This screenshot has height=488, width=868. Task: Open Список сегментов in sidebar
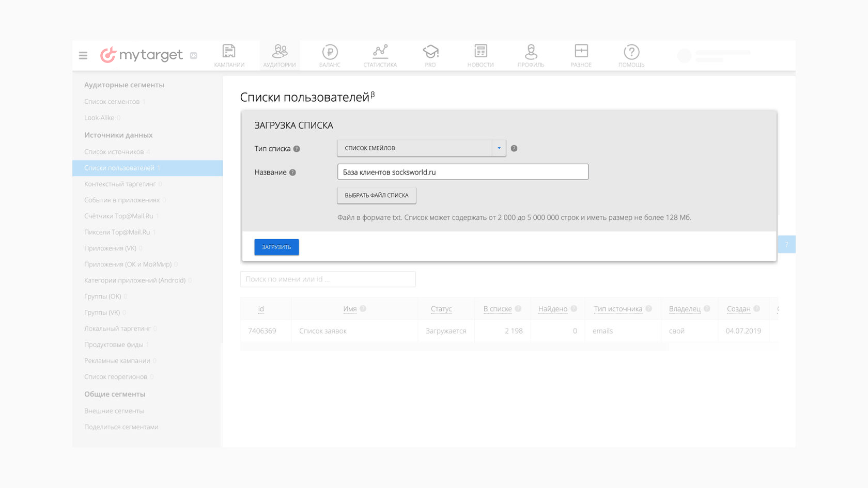112,102
